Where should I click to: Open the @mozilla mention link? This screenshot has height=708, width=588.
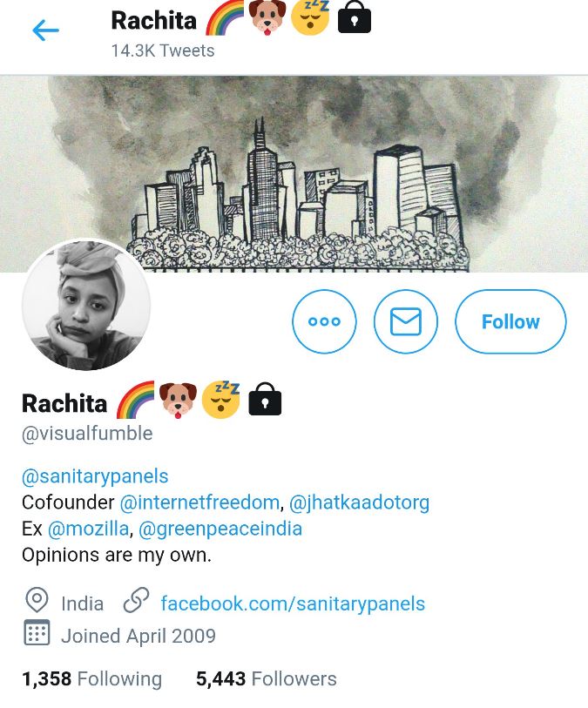pyautogui.click(x=88, y=529)
